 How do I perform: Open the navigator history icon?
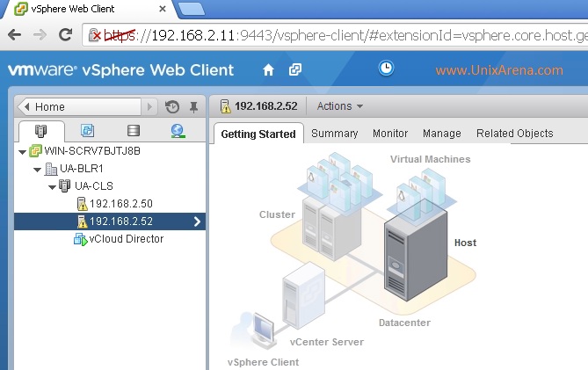pos(172,107)
